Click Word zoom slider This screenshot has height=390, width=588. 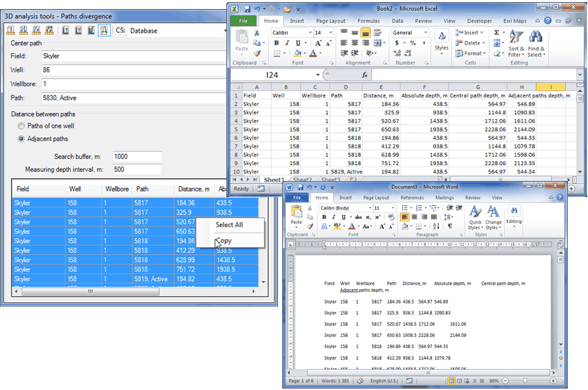(525, 381)
